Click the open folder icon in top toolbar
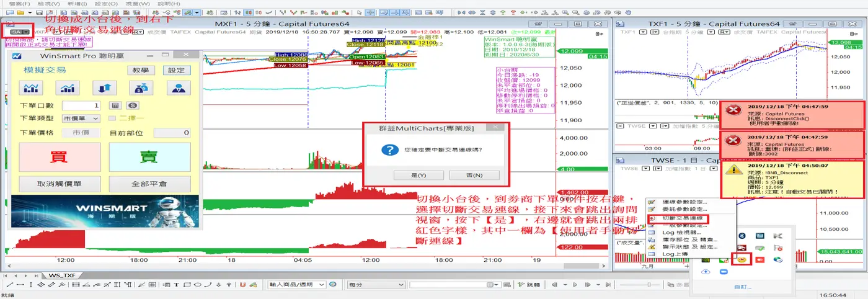 (x=20, y=12)
